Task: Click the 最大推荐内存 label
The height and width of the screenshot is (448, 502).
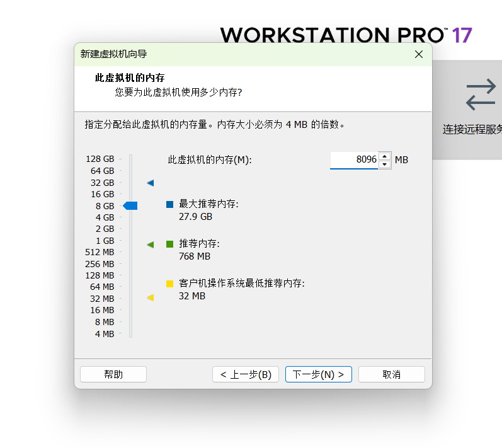Action: point(208,204)
